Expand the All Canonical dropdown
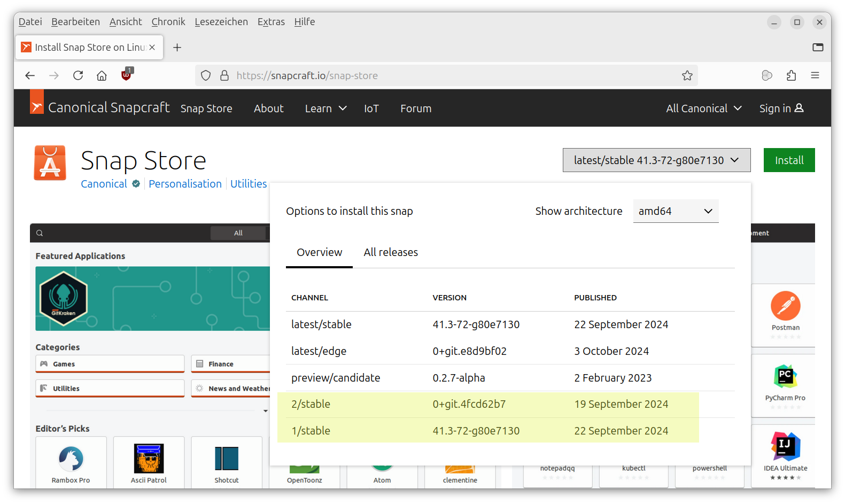The image size is (845, 504). pos(703,108)
